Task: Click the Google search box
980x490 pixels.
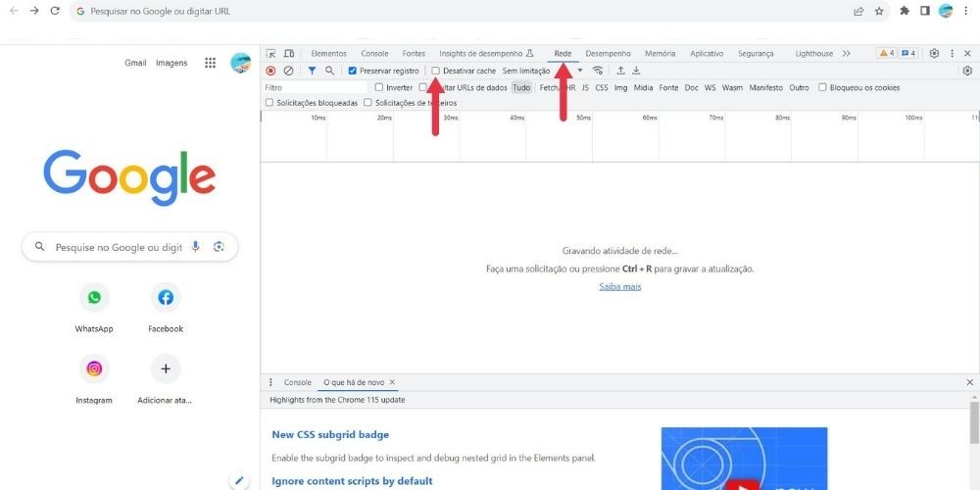Action: click(x=130, y=247)
